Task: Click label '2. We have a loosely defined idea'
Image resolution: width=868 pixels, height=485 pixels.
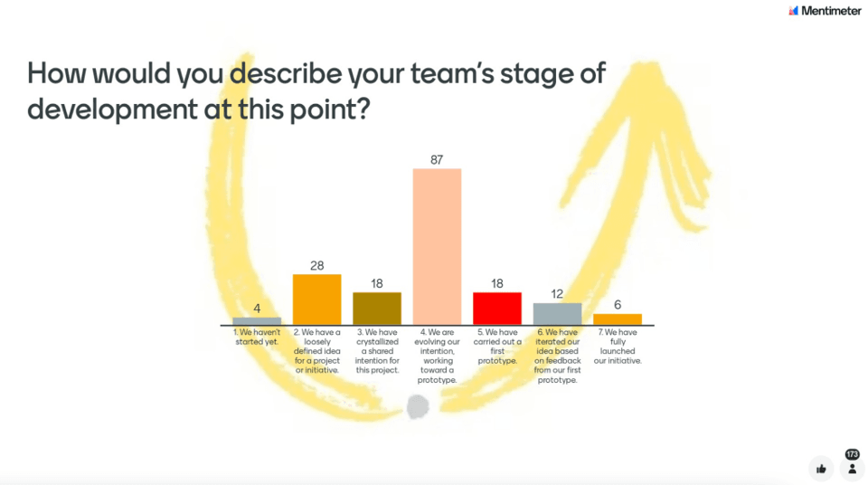Action: click(x=316, y=351)
